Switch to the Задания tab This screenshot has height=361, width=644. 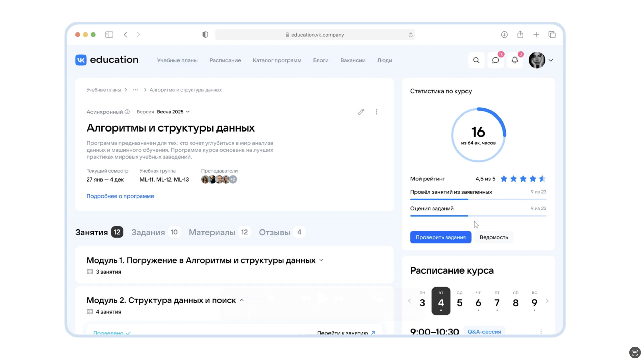(148, 232)
